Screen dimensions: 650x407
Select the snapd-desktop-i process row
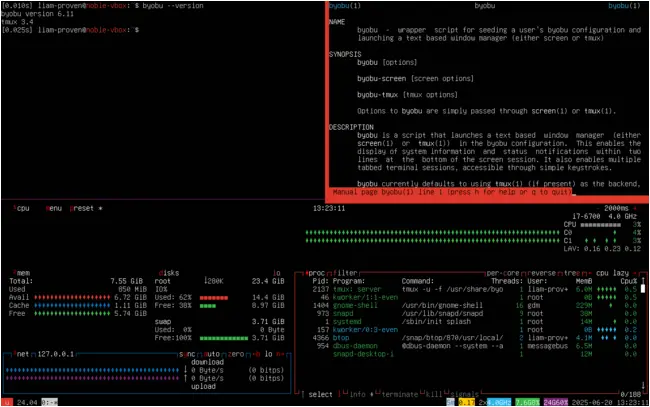pos(473,354)
